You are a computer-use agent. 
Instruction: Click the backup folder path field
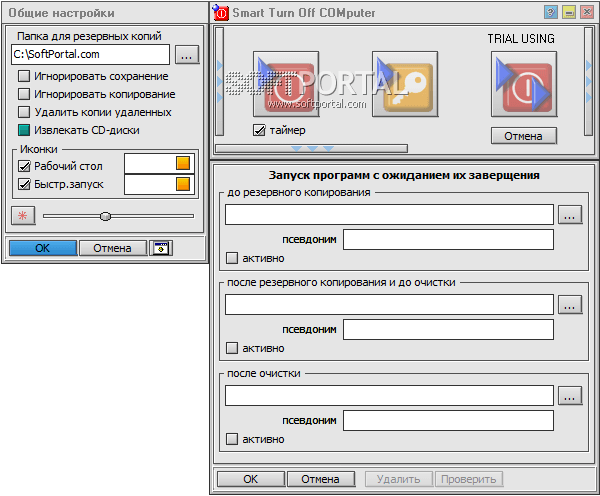90,54
